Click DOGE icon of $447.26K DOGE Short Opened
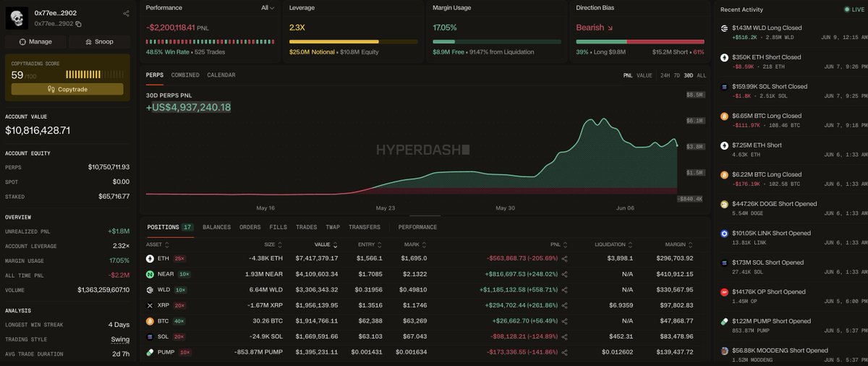868x366 pixels. (x=724, y=204)
